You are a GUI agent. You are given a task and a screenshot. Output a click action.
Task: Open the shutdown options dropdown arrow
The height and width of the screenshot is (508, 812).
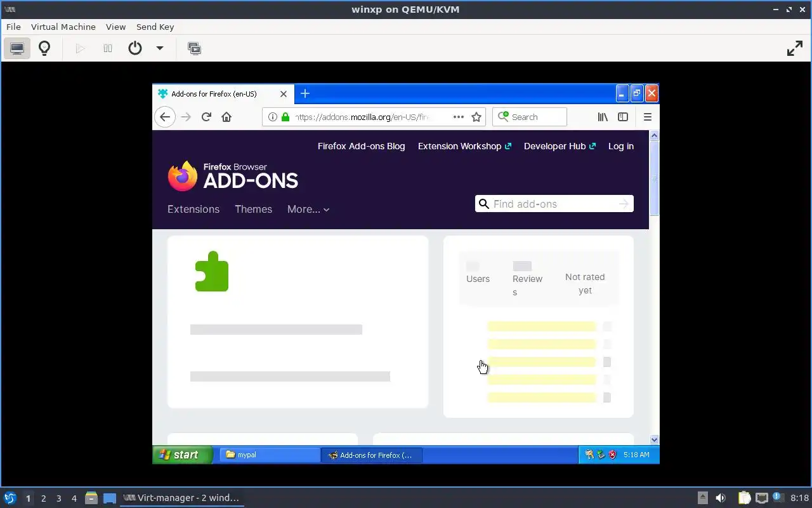point(160,48)
